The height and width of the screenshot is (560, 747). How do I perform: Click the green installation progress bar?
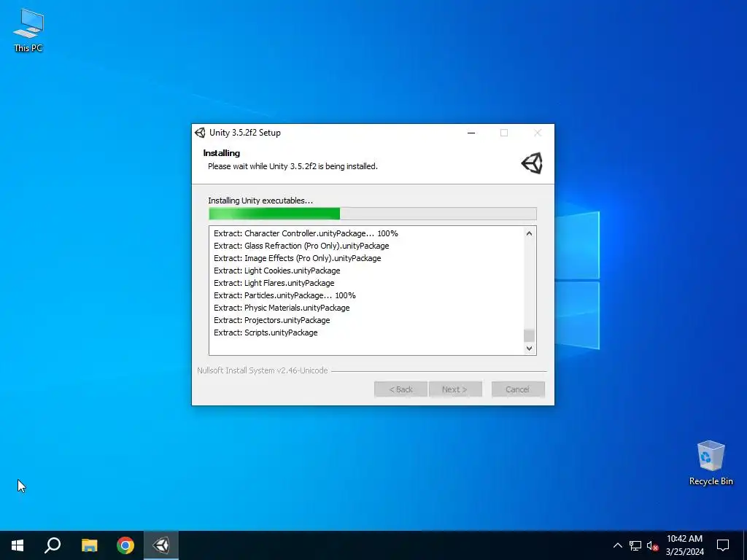click(372, 214)
